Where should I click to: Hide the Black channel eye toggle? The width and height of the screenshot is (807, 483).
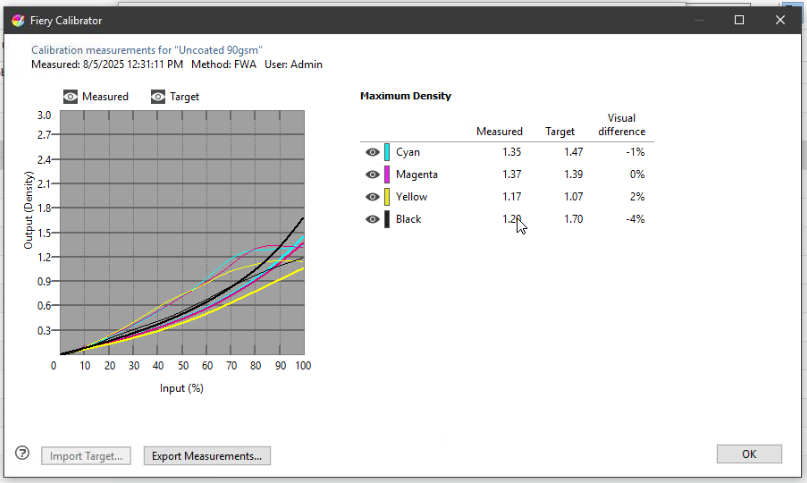372,219
